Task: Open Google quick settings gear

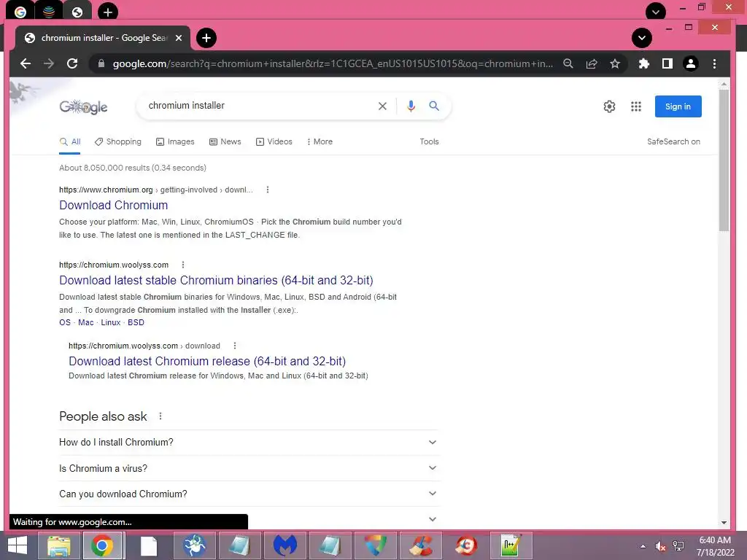Action: tap(609, 106)
